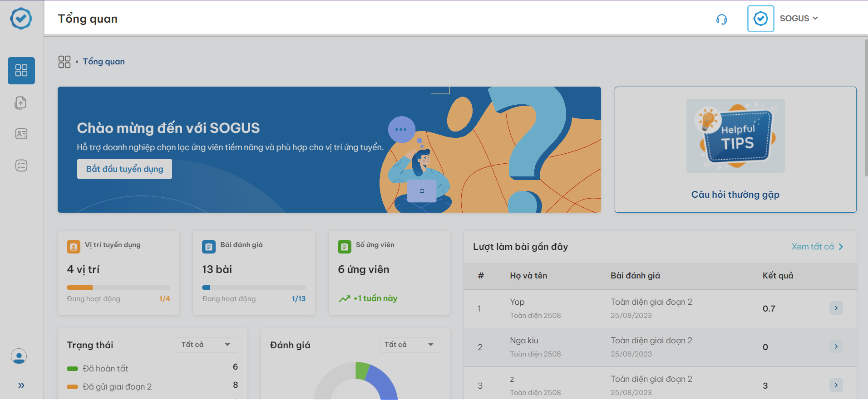This screenshot has height=400, width=868.
Task: Open details arrow for Yop's result
Action: point(836,308)
